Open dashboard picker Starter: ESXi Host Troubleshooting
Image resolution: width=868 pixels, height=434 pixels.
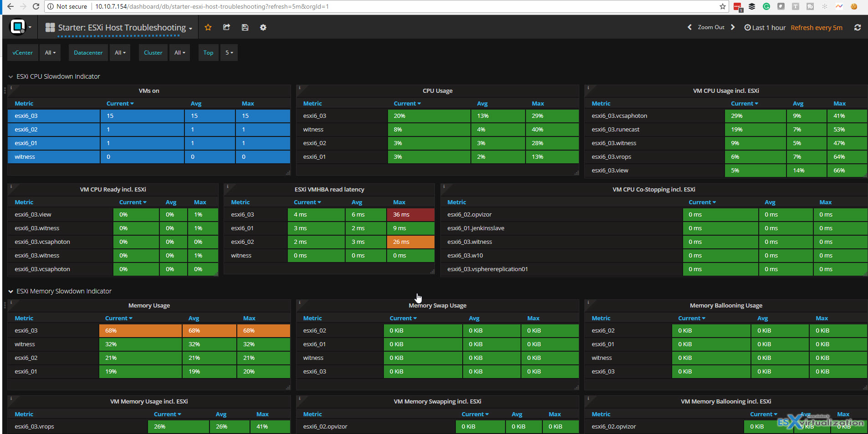pyautogui.click(x=119, y=27)
